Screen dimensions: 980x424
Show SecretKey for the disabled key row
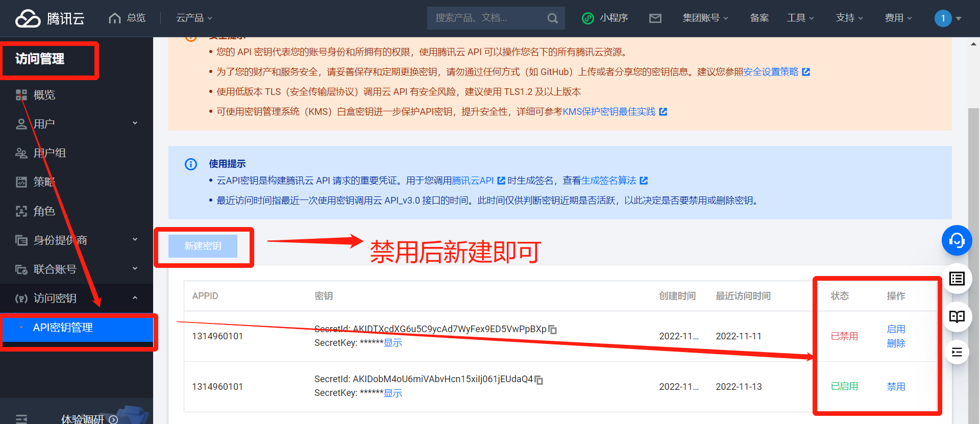point(393,343)
